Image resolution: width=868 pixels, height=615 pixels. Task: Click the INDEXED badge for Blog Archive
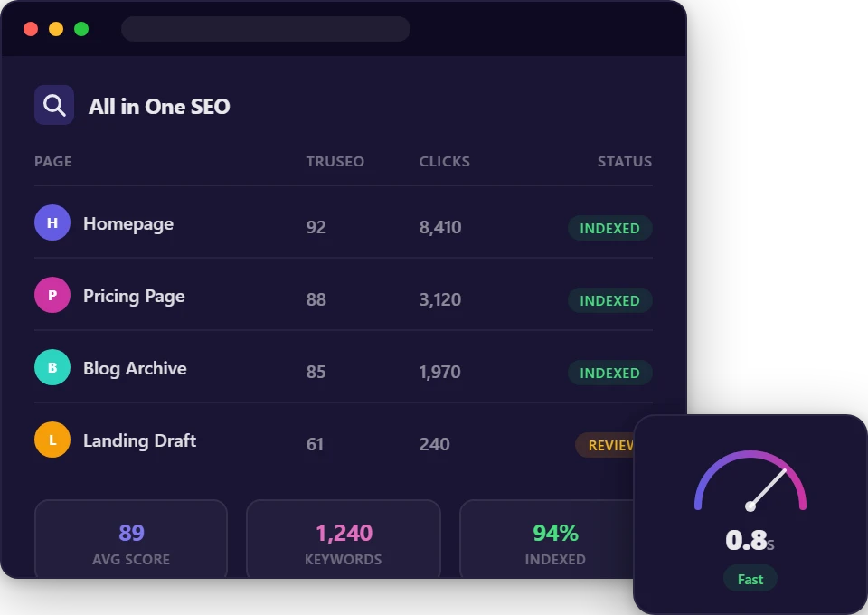tap(610, 374)
